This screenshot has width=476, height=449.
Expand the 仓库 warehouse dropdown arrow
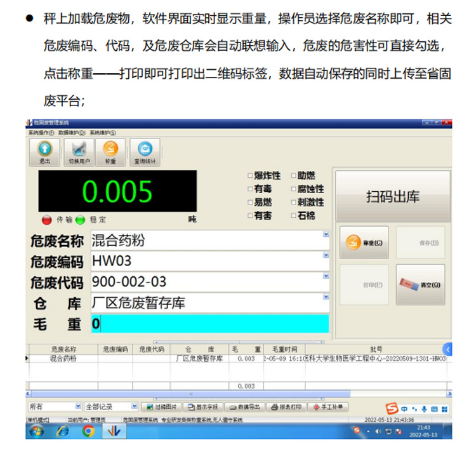[x=326, y=297]
